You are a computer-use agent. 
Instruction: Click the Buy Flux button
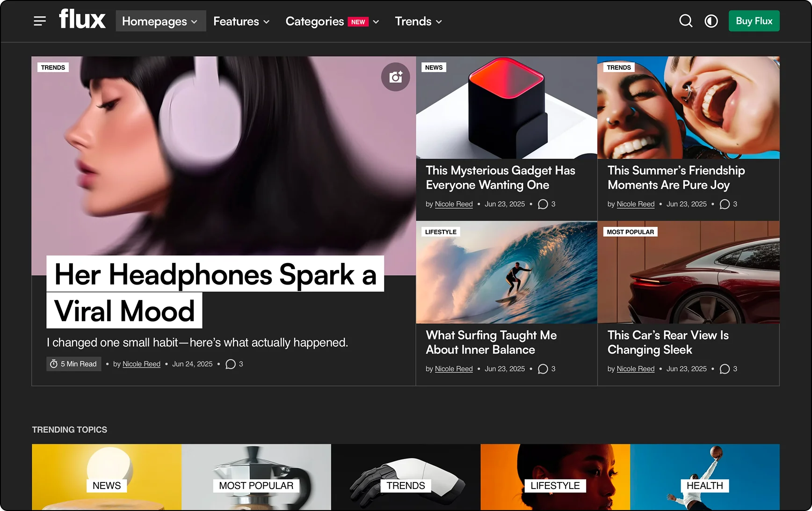(754, 21)
